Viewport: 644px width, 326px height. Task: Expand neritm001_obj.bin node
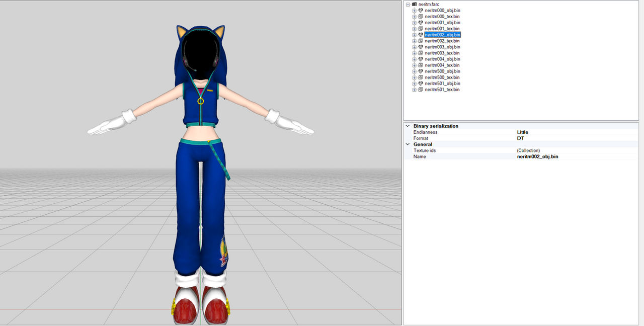click(415, 23)
